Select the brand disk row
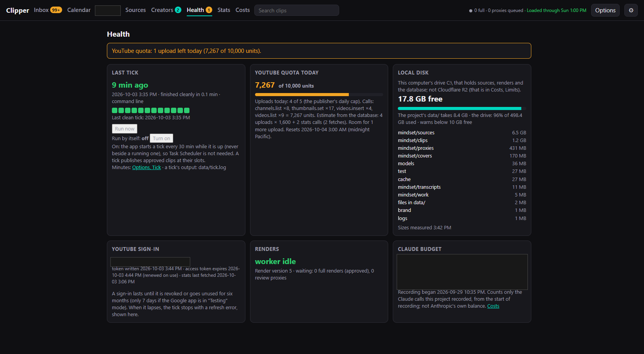This screenshot has width=644, height=354. [x=462, y=210]
